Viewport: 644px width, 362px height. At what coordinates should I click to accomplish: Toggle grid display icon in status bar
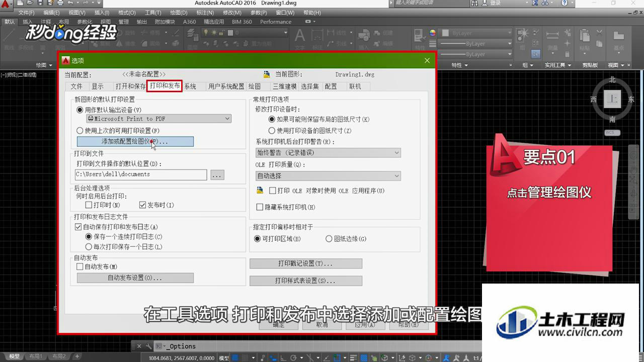click(234, 358)
